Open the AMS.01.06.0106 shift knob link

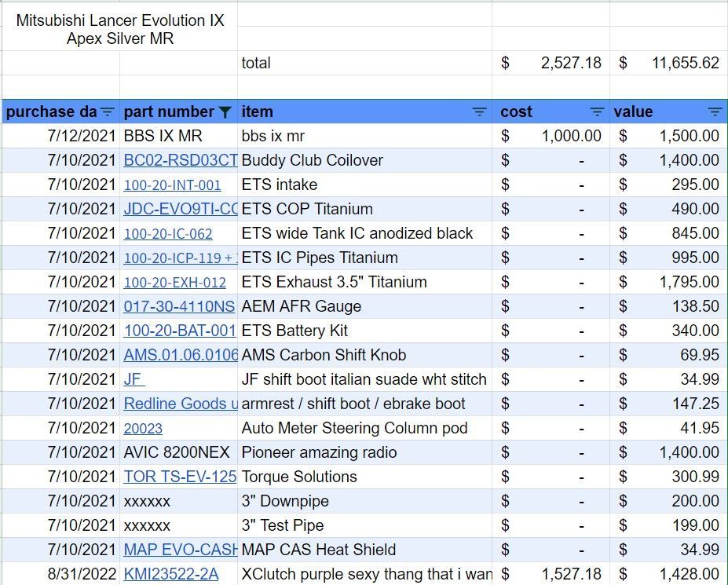point(180,355)
